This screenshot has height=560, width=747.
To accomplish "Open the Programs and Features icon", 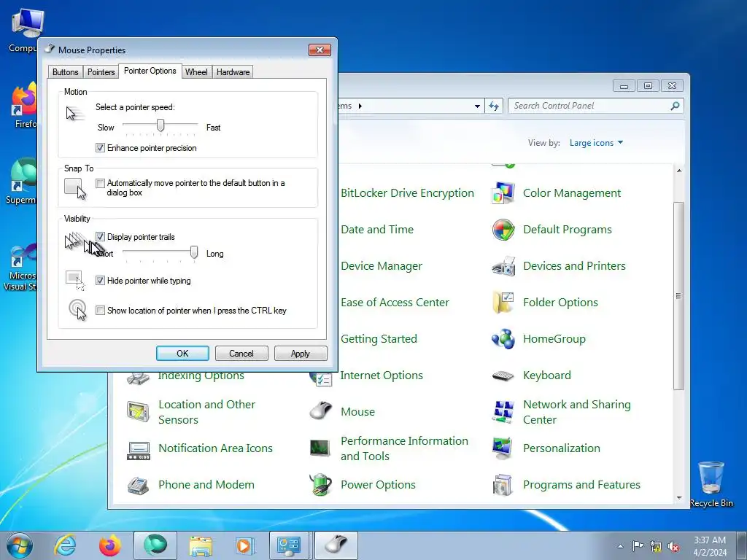I will click(x=503, y=485).
